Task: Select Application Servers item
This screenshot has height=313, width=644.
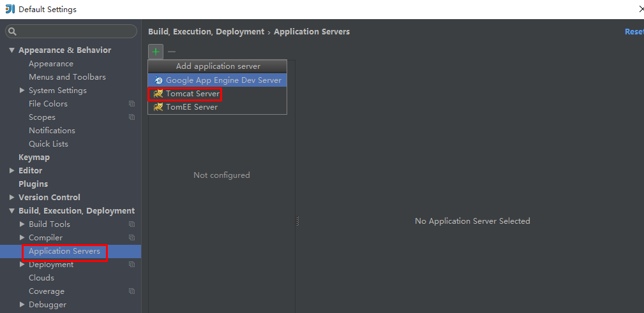Action: 64,251
